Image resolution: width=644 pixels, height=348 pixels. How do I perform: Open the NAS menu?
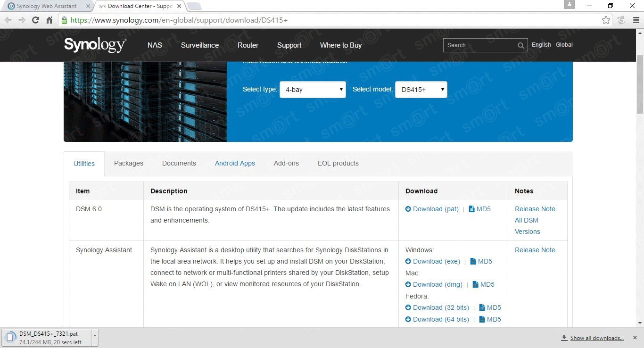pyautogui.click(x=155, y=45)
